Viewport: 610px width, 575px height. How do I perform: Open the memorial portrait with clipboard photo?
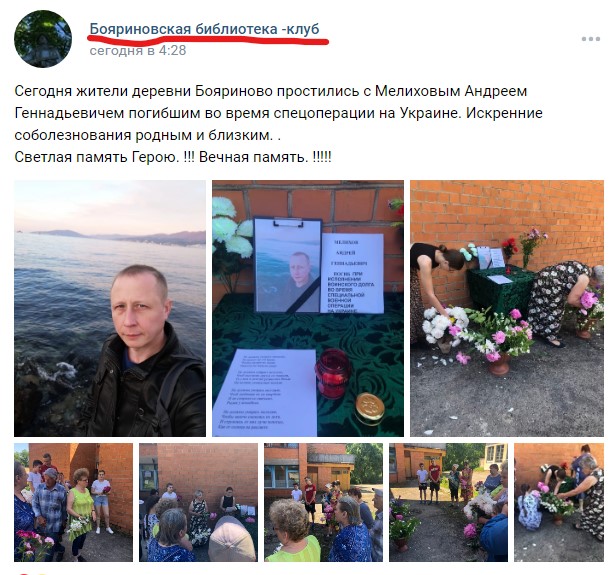(x=308, y=308)
